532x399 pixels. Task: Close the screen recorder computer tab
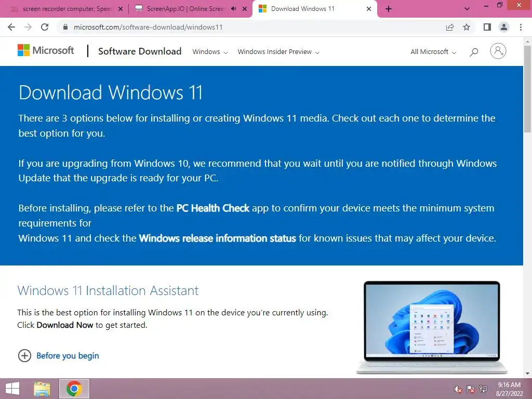tap(121, 9)
